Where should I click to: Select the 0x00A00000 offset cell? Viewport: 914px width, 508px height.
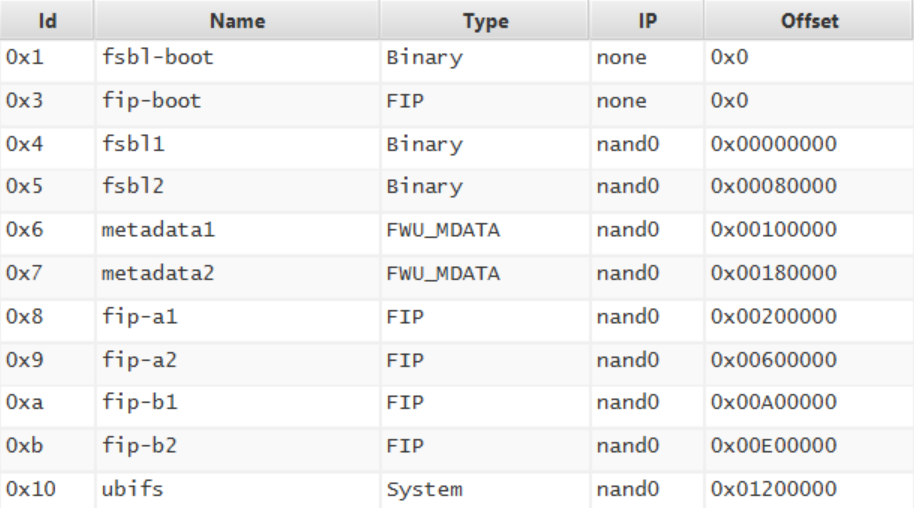click(x=773, y=402)
